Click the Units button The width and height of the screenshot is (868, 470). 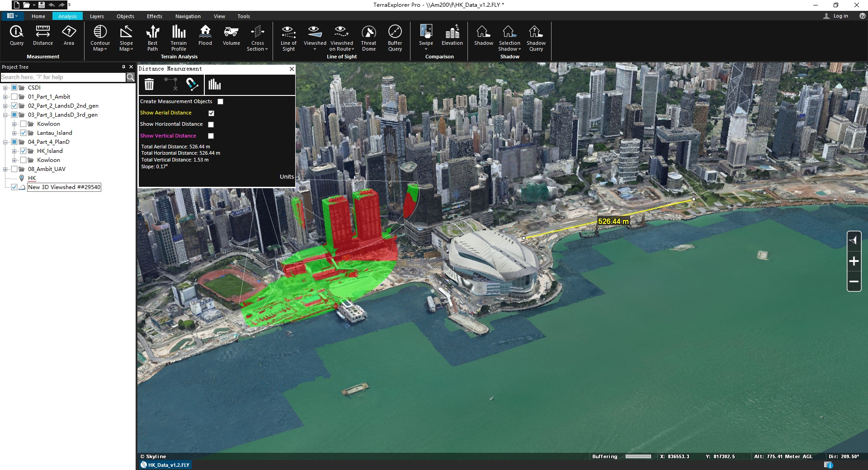pos(287,177)
